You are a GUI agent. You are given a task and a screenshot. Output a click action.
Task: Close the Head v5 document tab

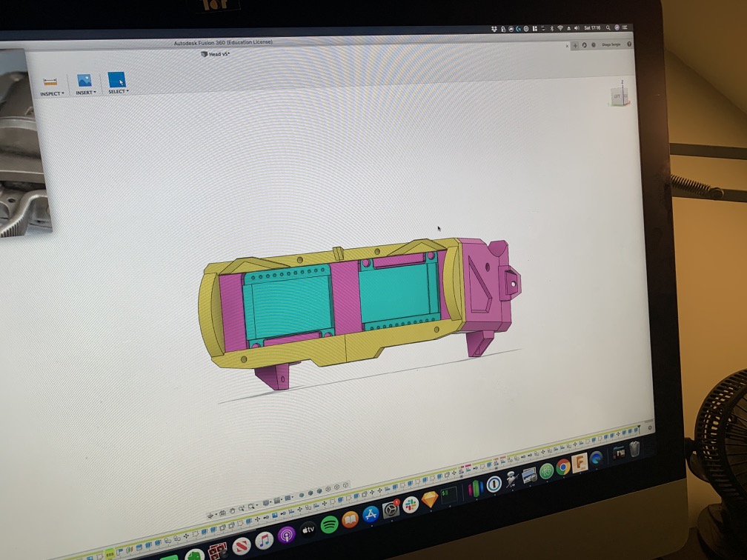pos(567,46)
